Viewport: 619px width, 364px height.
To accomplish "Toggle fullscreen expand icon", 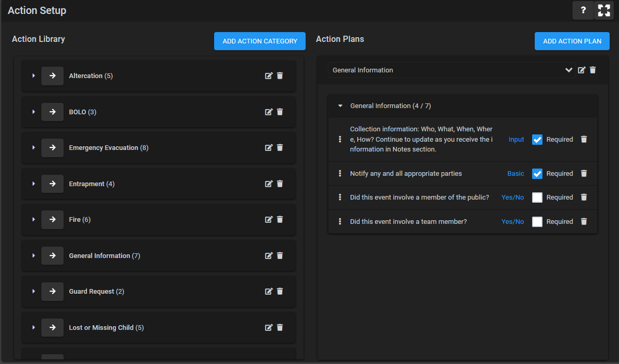I will tap(603, 10).
